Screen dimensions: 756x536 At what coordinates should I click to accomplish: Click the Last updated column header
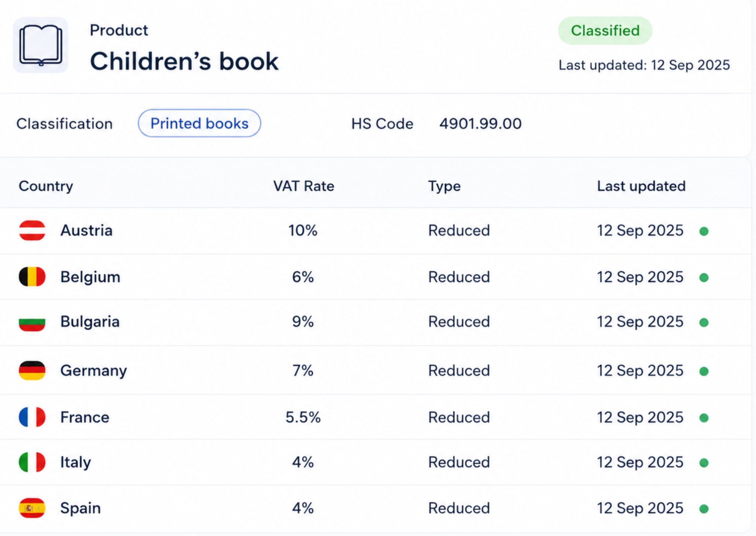641,186
